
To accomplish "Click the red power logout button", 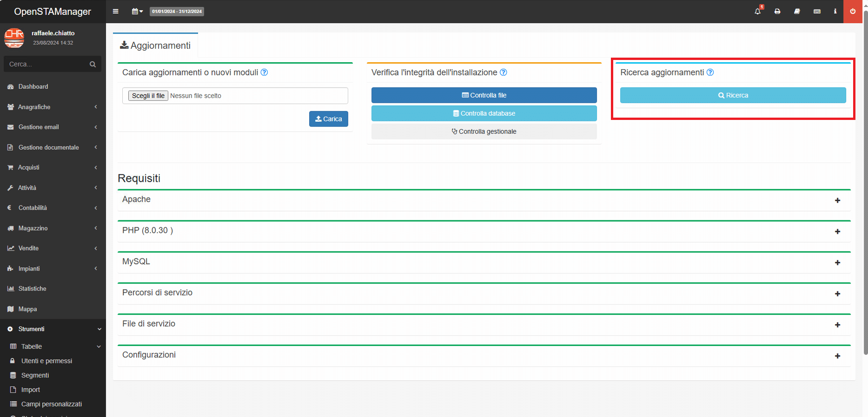I will point(853,12).
